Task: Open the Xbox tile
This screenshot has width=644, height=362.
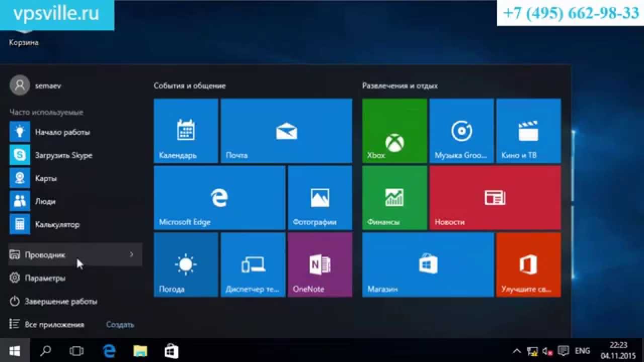Action: (394, 131)
